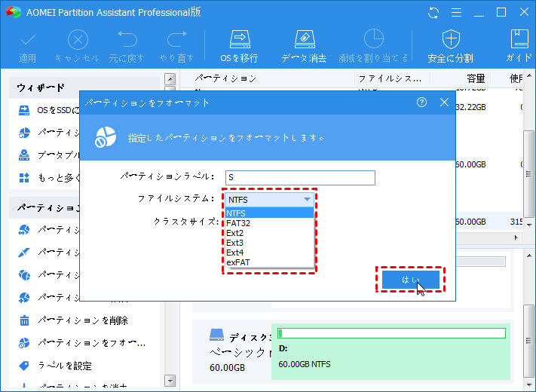The width and height of the screenshot is (536, 392).
Task: Click the D: 60.00GB NTFS partition block
Action: tap(391, 351)
